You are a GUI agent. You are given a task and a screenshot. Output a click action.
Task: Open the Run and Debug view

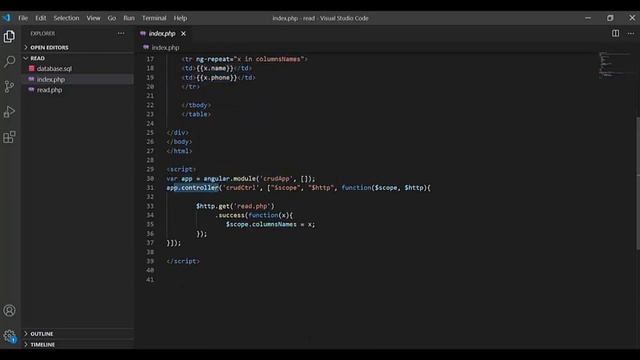[x=9, y=112]
